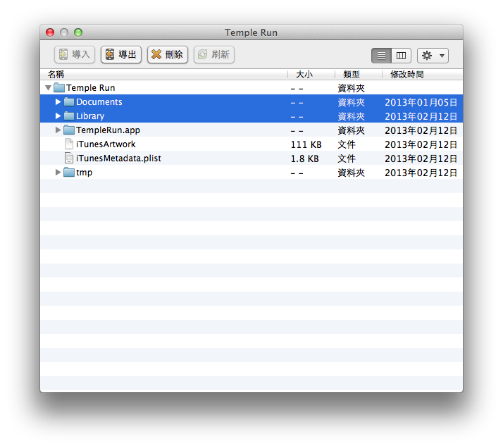Sort by the 類型 type column header
Viewport: 503px width, 448px height.
352,74
